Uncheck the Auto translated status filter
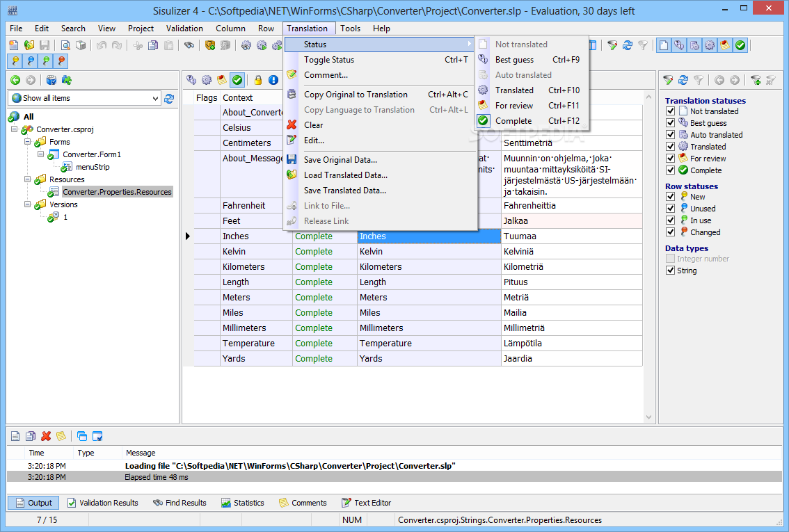Image resolution: width=789 pixels, height=532 pixels. [x=670, y=135]
